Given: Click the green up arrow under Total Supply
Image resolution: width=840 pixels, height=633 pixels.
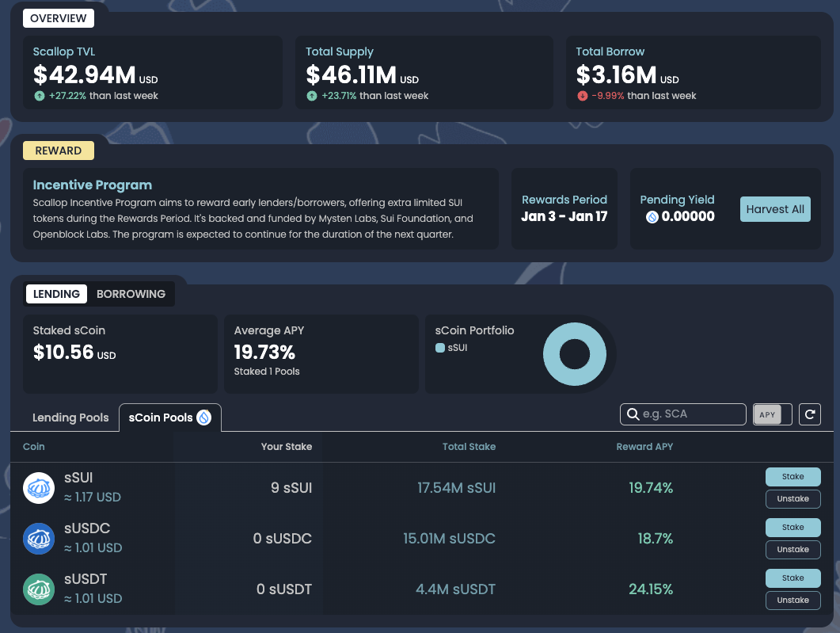Looking at the screenshot, I should click(312, 96).
